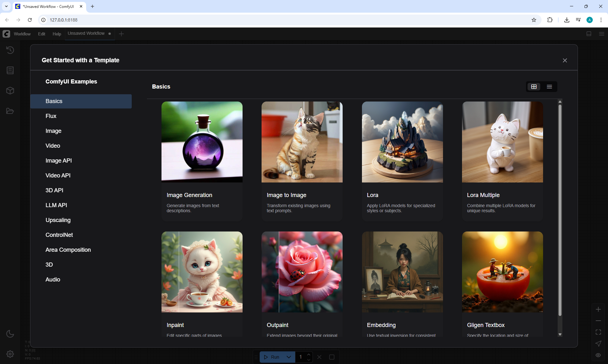Click the template list scrollbar
This screenshot has width=608, height=364.
pos(560,209)
